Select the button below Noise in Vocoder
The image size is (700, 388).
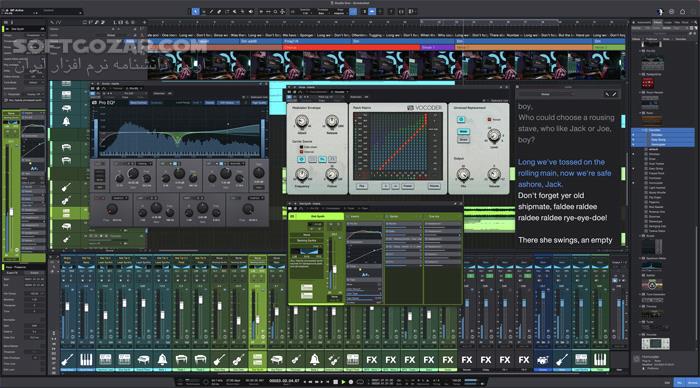[x=463, y=140]
